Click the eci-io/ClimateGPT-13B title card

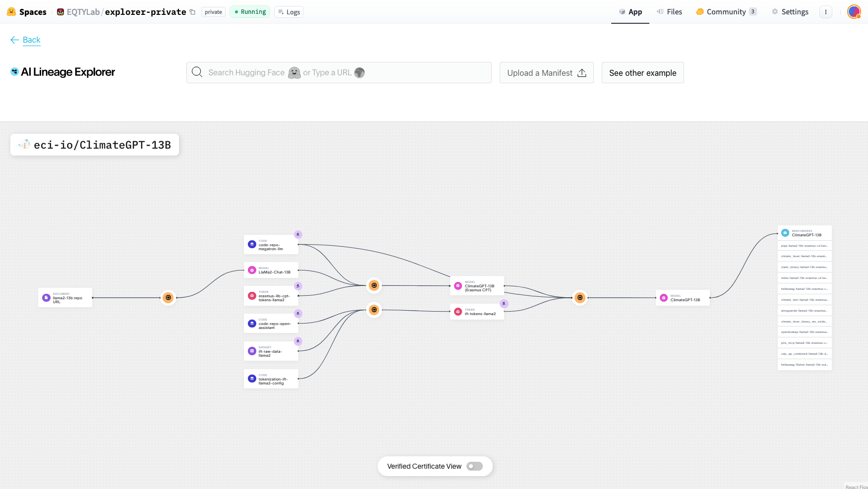point(95,145)
